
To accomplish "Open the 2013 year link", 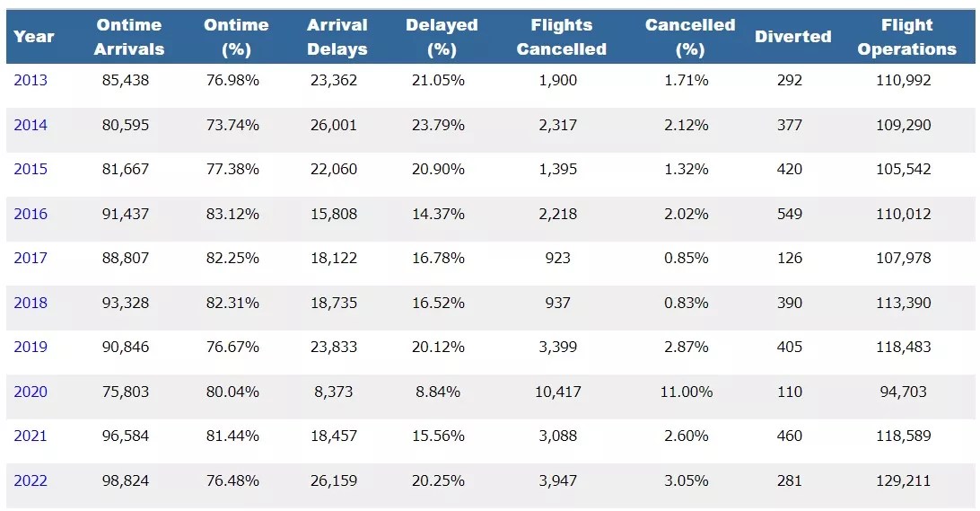I will pos(31,80).
